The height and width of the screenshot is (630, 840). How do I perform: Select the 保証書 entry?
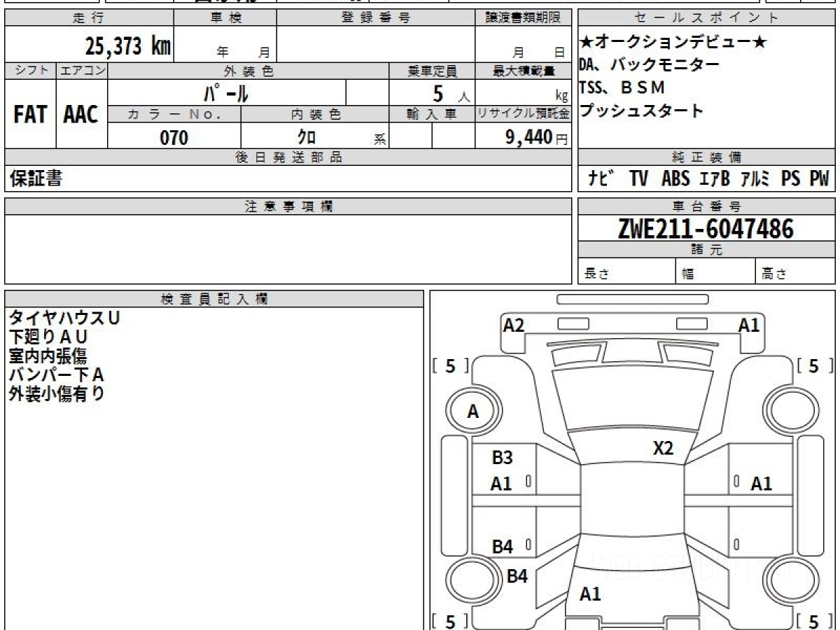[x=36, y=178]
